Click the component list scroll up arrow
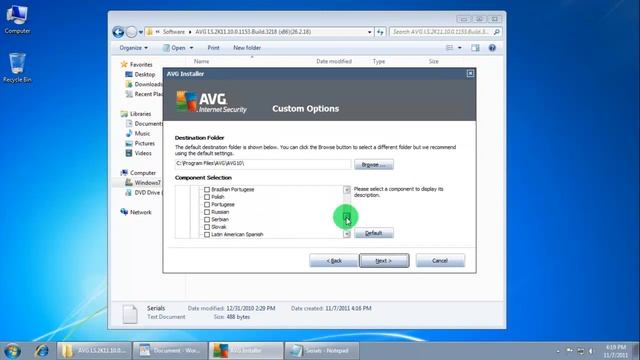640x360 pixels. click(x=347, y=190)
